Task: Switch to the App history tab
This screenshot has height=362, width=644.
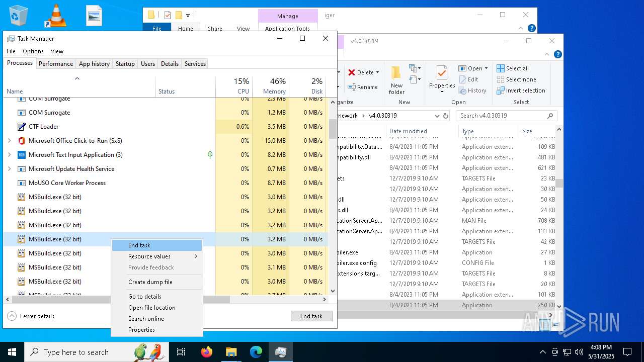Action: (94, 64)
